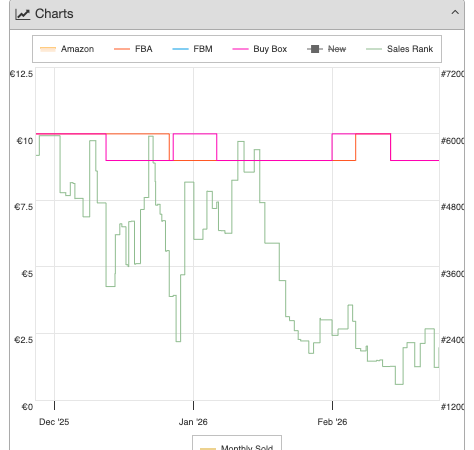The height and width of the screenshot is (450, 474).
Task: Toggle the Sales Rank series in the legend
Action: (x=399, y=49)
